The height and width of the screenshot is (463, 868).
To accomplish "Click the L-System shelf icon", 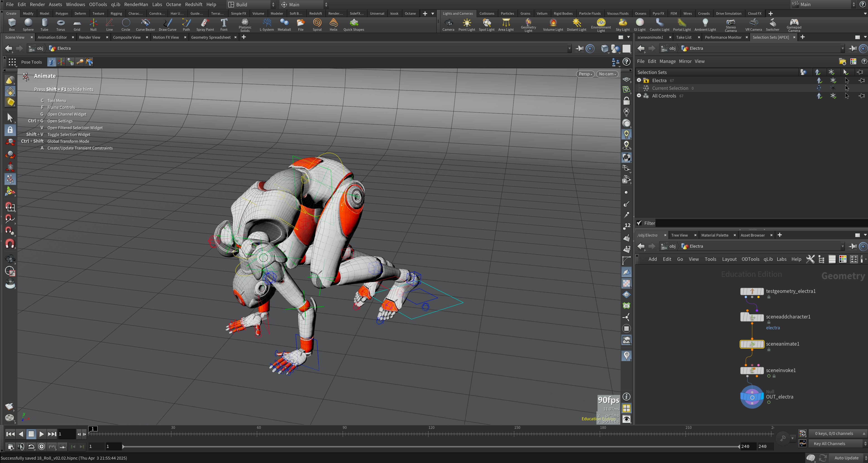I will [267, 25].
